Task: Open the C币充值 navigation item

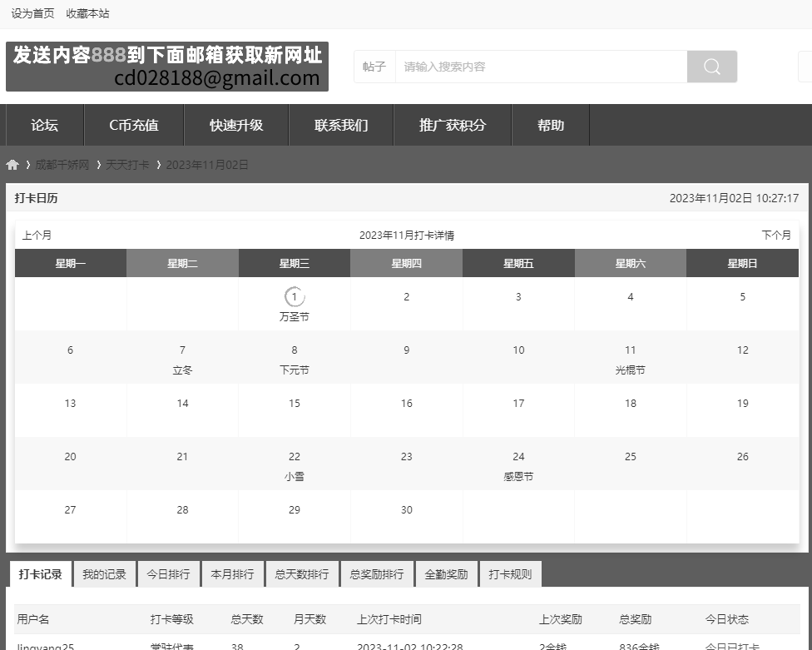Action: 133,125
